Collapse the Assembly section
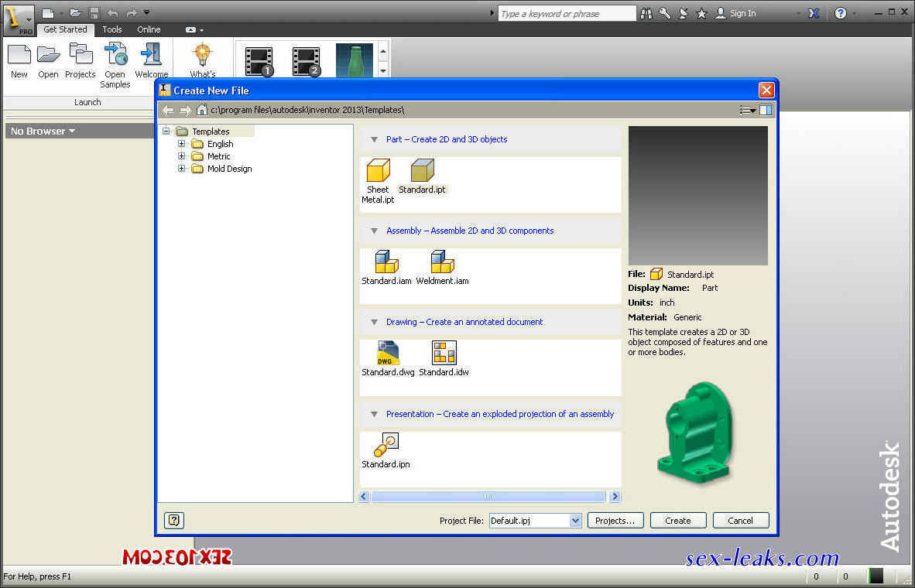This screenshot has height=588, width=915. (375, 231)
